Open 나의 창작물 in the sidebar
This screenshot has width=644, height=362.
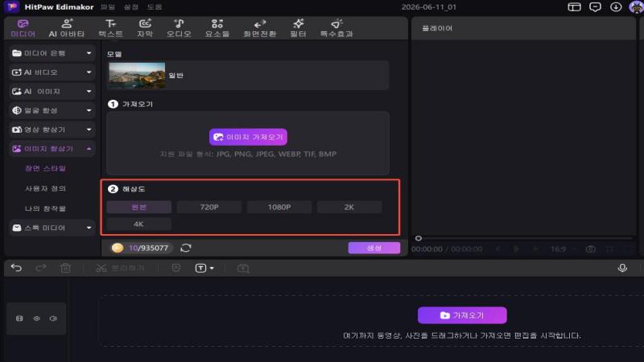(x=46, y=208)
